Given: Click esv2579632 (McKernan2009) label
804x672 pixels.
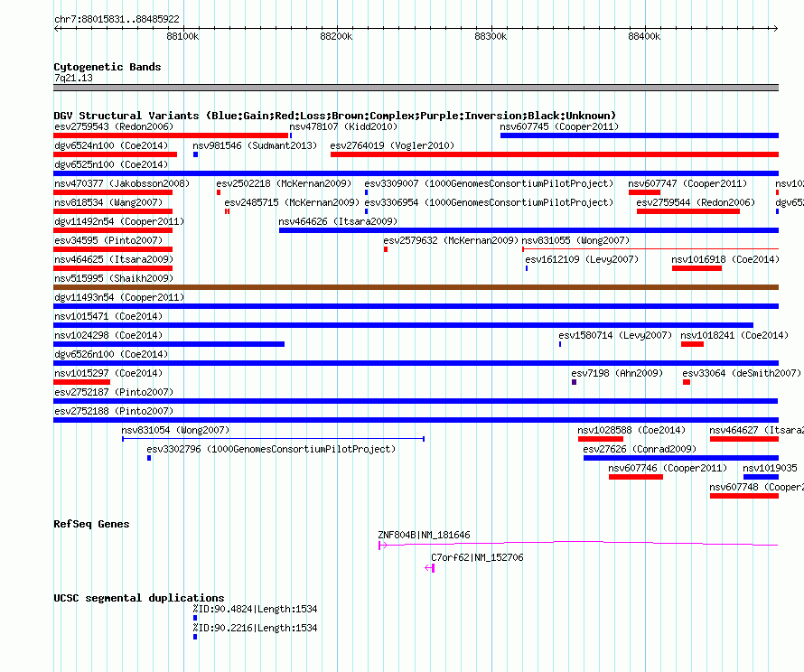Looking at the screenshot, I should (x=451, y=240).
